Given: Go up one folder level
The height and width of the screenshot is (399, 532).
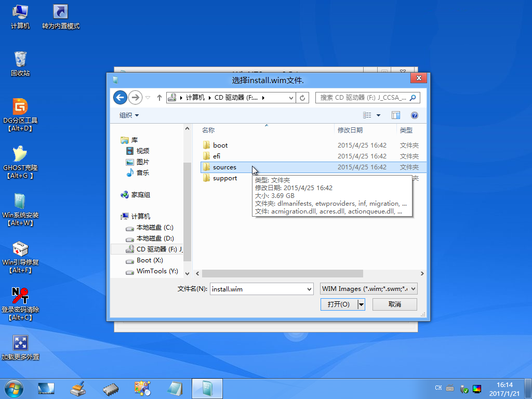Looking at the screenshot, I should [159, 98].
